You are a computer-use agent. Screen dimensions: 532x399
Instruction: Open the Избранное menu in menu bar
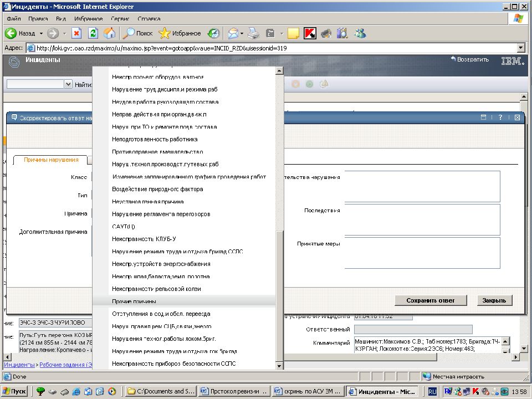(88, 19)
